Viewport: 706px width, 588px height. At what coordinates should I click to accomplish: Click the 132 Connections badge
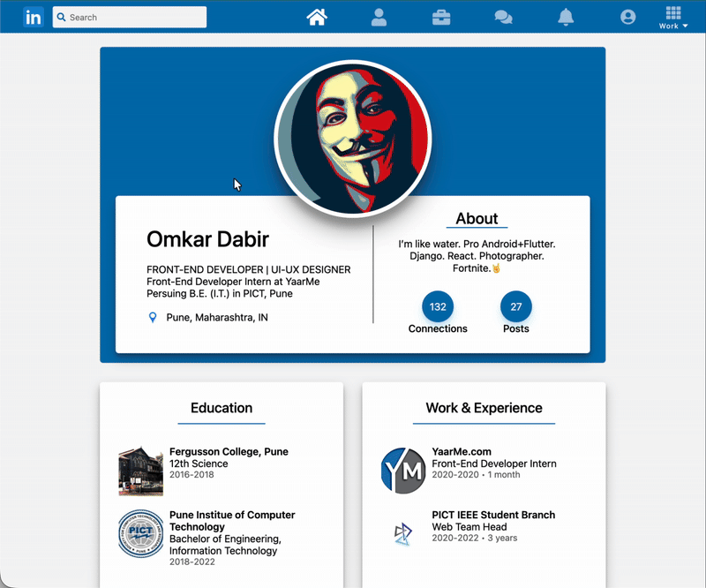tap(438, 306)
